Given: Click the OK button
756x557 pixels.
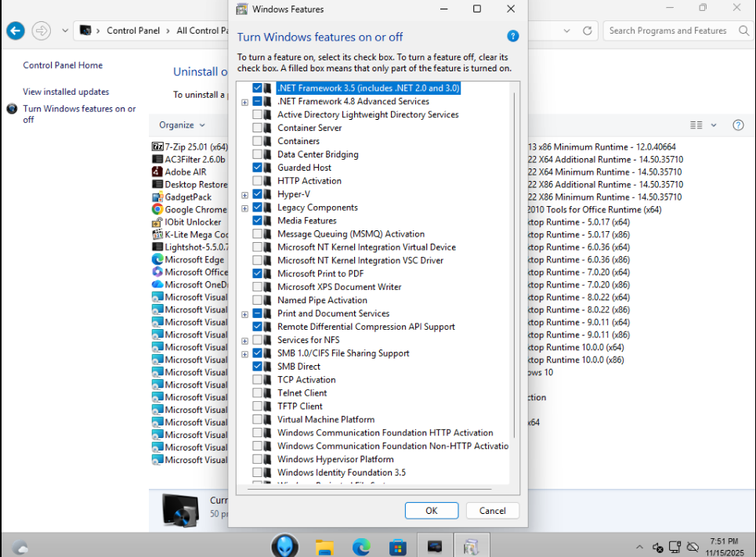Looking at the screenshot, I should tap(432, 511).
